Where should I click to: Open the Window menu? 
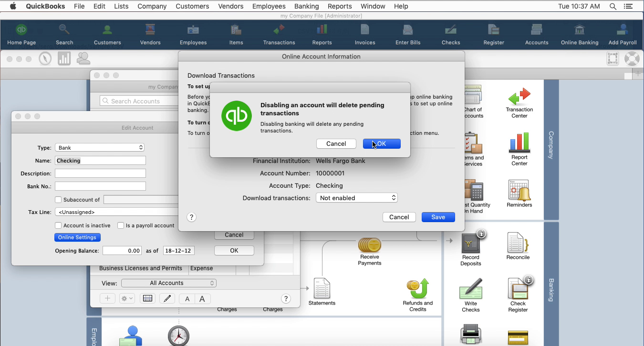[373, 6]
